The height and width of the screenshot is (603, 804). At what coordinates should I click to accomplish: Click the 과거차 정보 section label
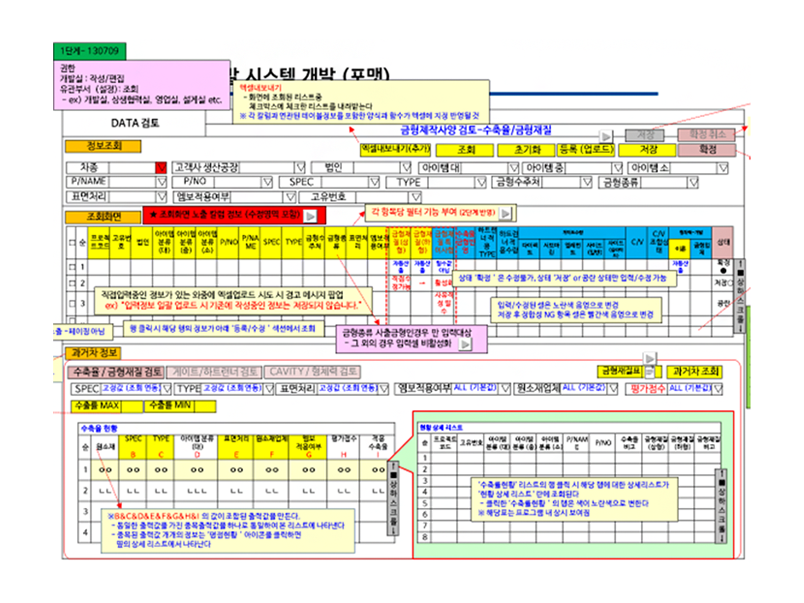[93, 353]
